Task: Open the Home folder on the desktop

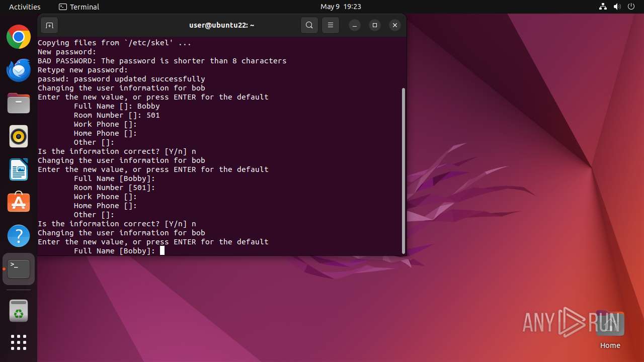Action: click(x=610, y=330)
